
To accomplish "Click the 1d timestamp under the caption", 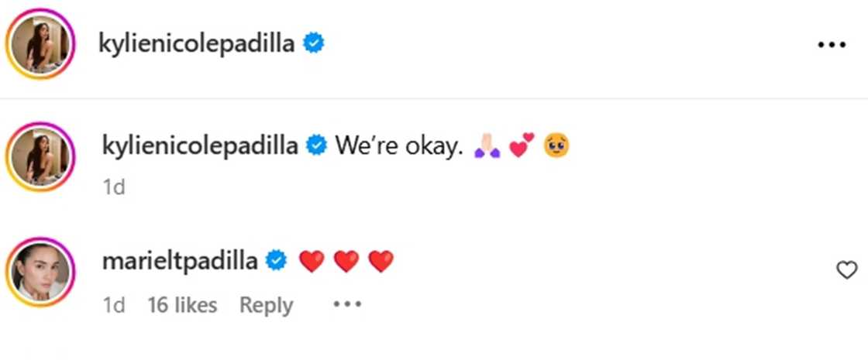I will tap(113, 187).
